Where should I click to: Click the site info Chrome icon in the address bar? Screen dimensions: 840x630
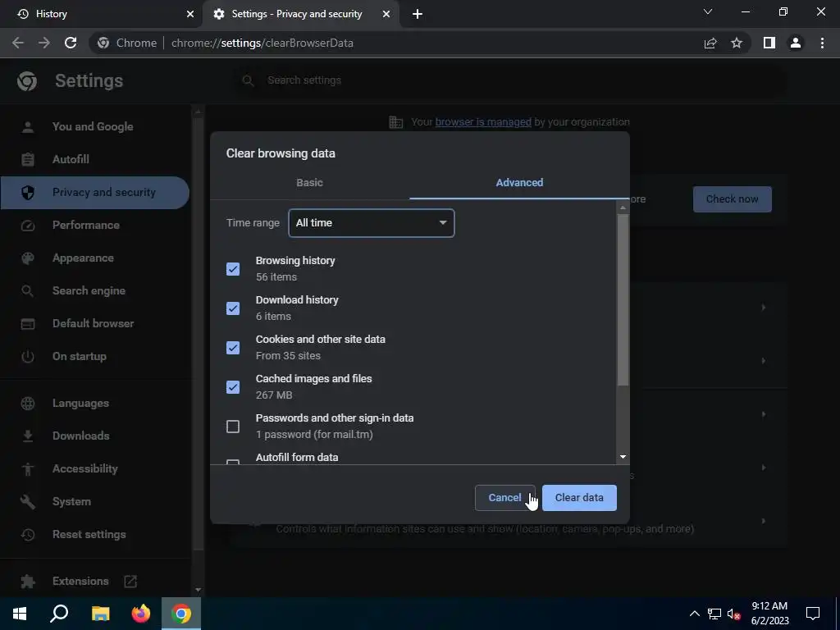(x=104, y=43)
